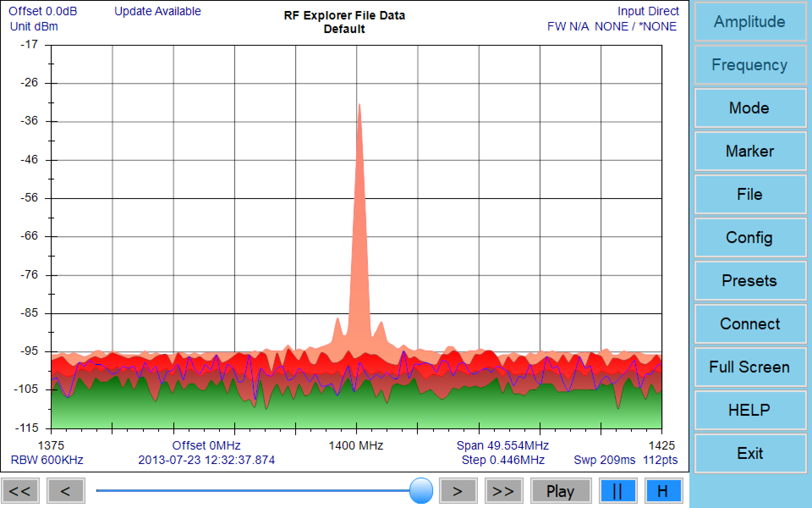This screenshot has height=508, width=812.
Task: Step forward one sweep with > button
Action: (x=458, y=491)
